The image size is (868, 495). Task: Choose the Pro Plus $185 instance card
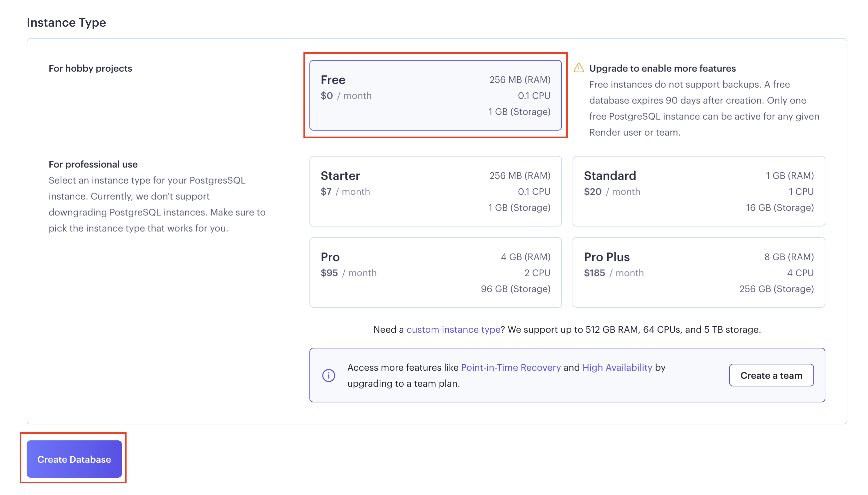(x=698, y=272)
